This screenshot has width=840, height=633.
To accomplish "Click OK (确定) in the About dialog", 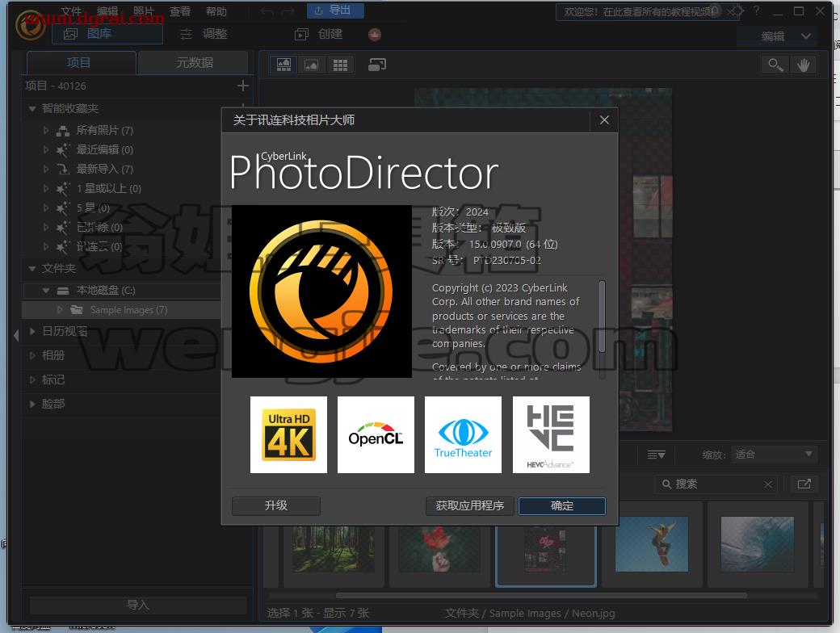I will 562,506.
